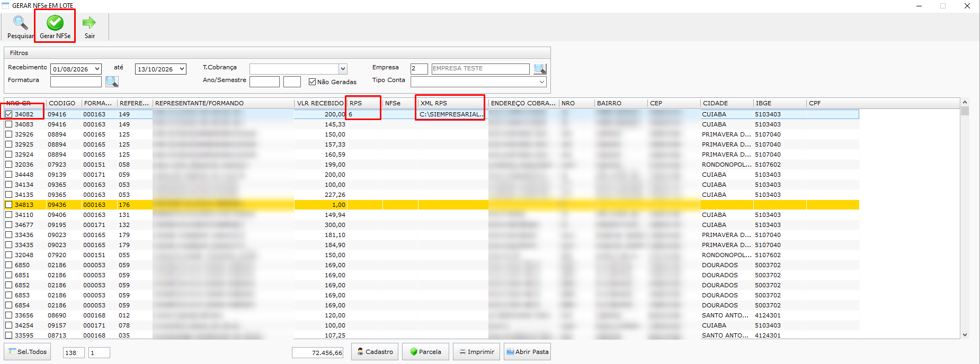Open the Formatura search magnifier icon
Viewport: 980px width, 364px height.
pyautogui.click(x=112, y=81)
